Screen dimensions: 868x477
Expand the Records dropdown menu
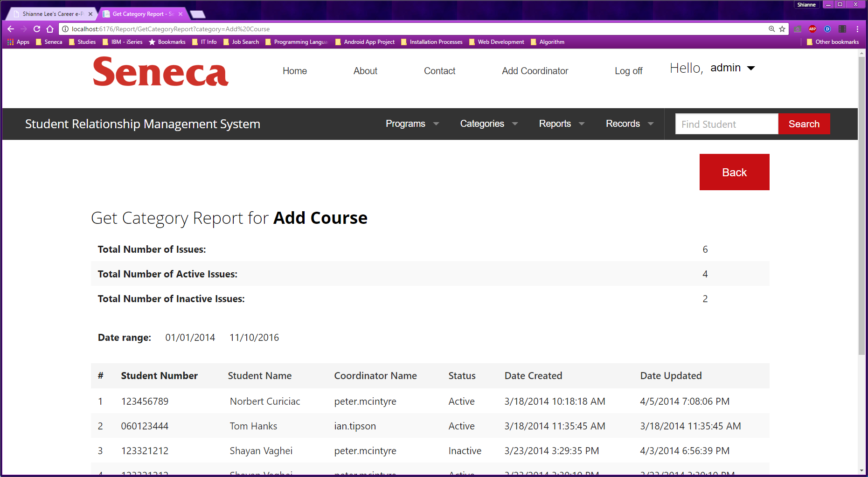click(x=630, y=124)
